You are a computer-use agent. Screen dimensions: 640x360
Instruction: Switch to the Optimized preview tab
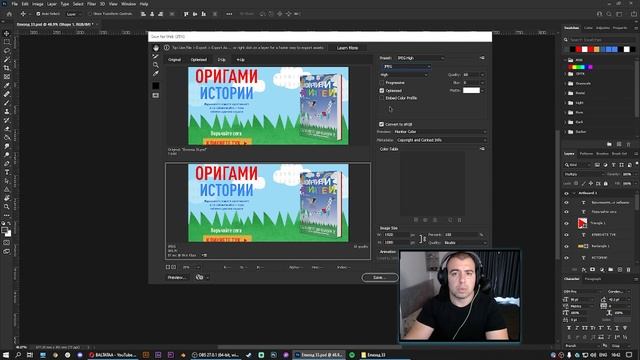(199, 60)
